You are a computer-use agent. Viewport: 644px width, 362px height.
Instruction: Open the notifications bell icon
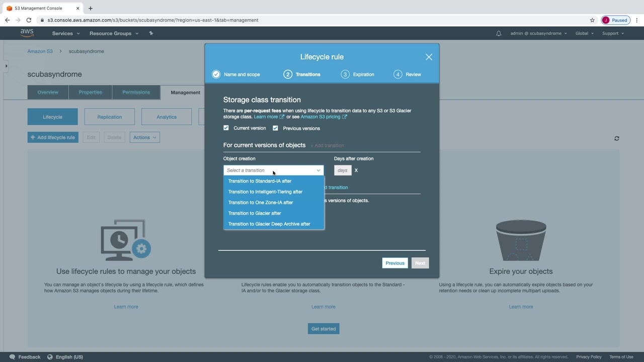coord(499,33)
